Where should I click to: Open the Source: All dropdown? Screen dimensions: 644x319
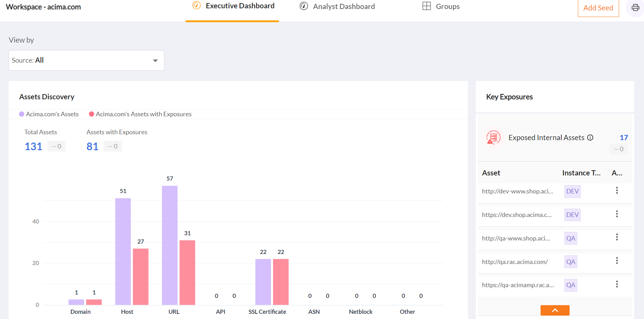click(87, 61)
